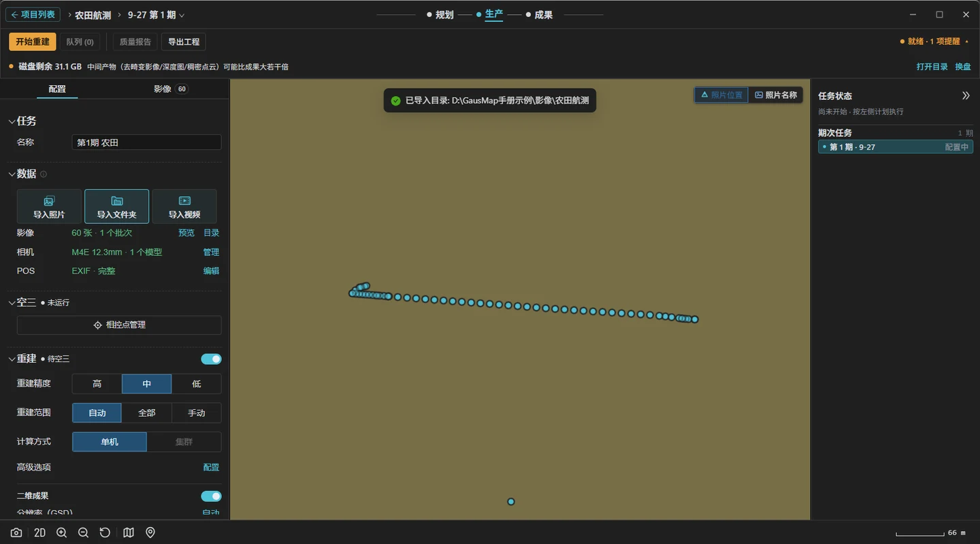Toggle the 2D results switch
Screen dimensions: 980x544
(211, 496)
